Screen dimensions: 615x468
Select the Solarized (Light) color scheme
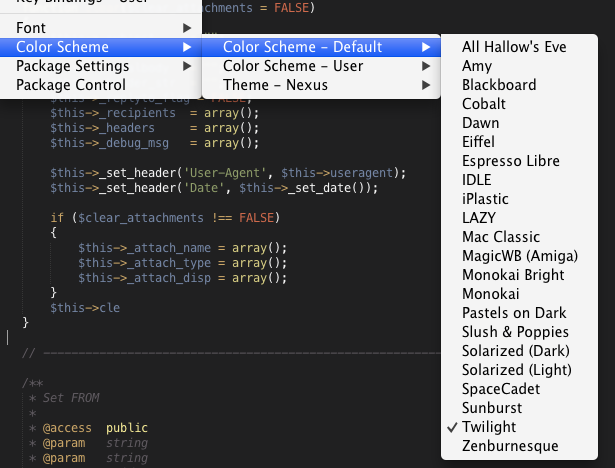(519, 370)
